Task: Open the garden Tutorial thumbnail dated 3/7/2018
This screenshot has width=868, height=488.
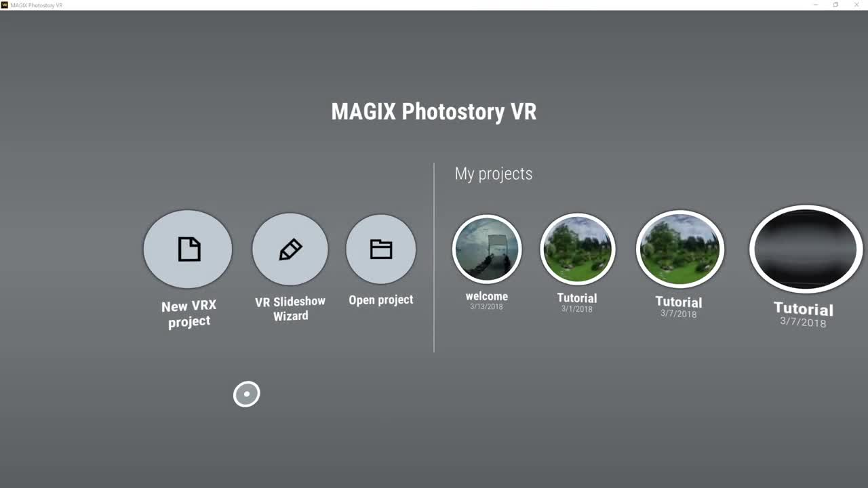Action: click(679, 249)
